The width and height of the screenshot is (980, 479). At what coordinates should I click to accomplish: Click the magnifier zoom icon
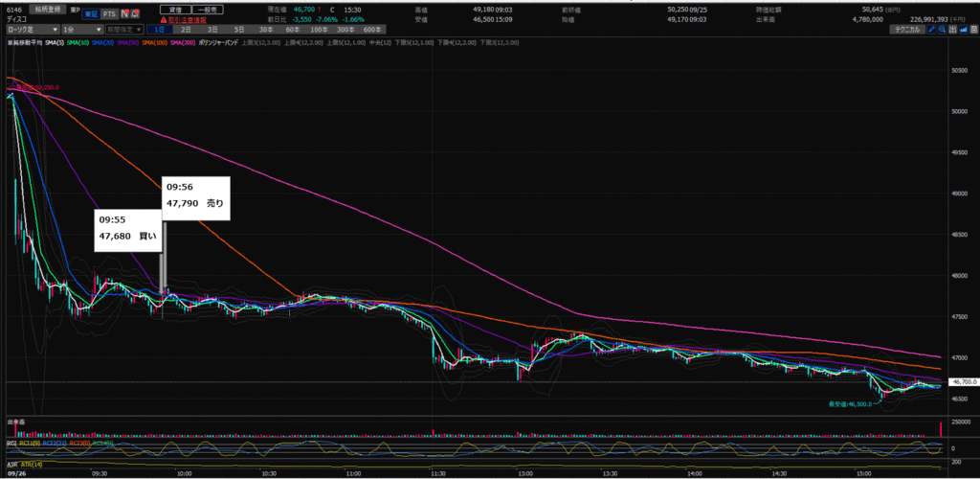point(944,30)
